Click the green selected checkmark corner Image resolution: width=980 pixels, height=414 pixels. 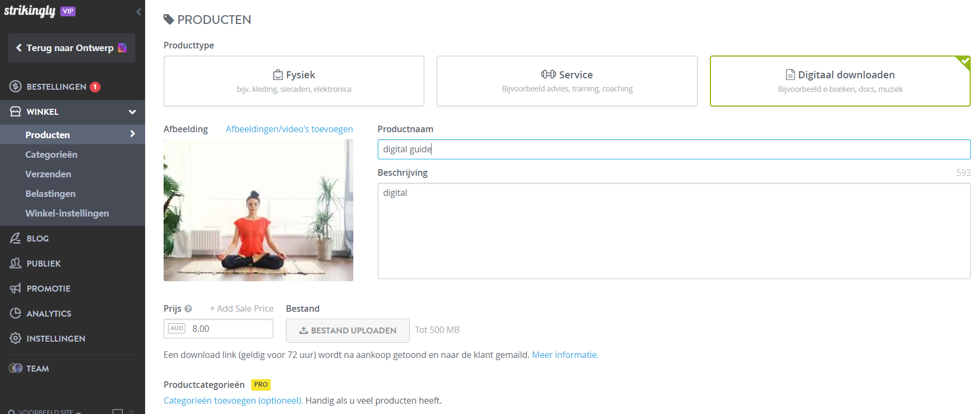pyautogui.click(x=965, y=61)
